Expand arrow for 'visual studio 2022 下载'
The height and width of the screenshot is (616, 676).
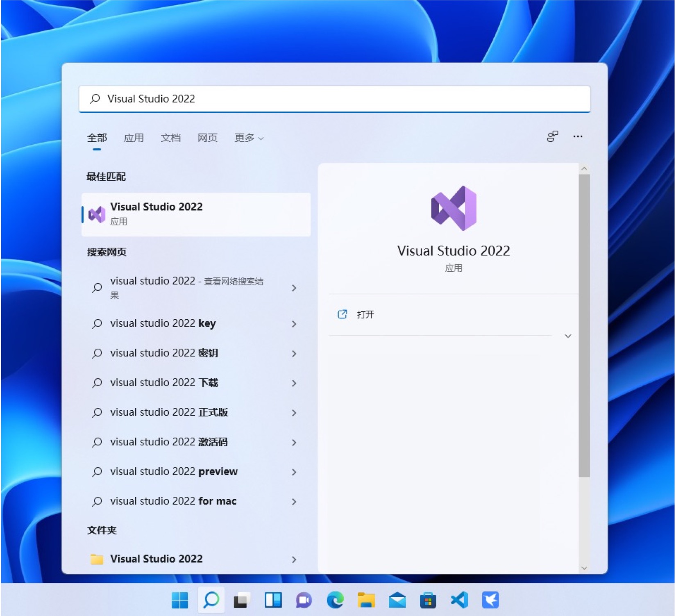pos(294,383)
